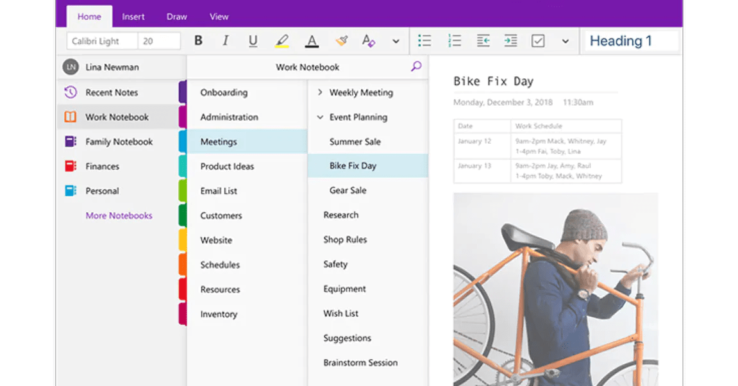Click the Work Schedule column header cell
738x386 pixels.
566,126
